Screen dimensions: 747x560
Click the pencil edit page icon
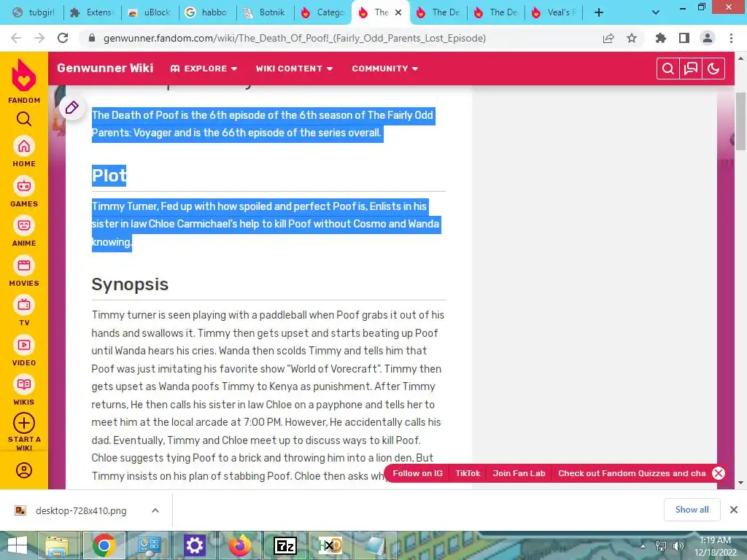(x=72, y=108)
